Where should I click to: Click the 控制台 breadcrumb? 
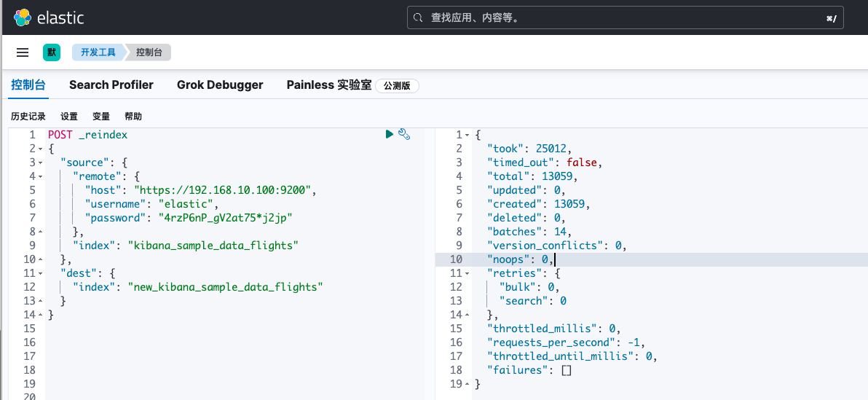(149, 52)
